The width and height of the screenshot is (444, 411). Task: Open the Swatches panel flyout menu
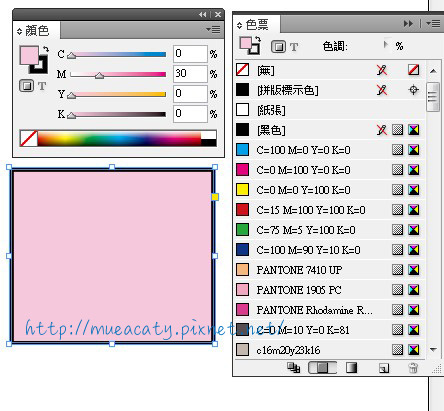click(x=433, y=24)
